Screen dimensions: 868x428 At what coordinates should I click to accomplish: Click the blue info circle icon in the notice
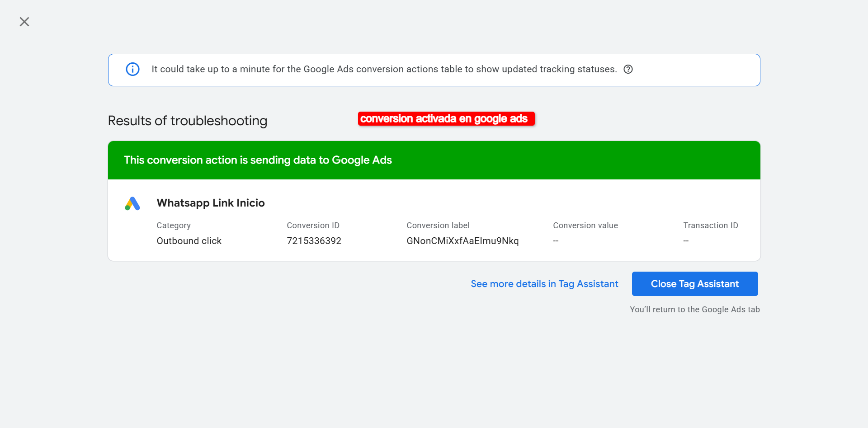[132, 69]
